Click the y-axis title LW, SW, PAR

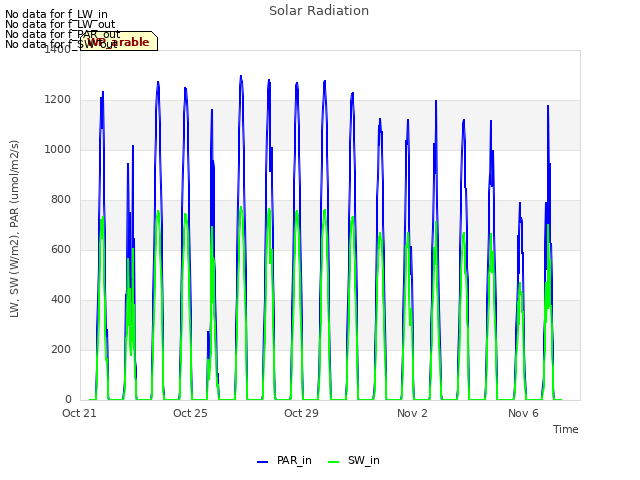14,229
